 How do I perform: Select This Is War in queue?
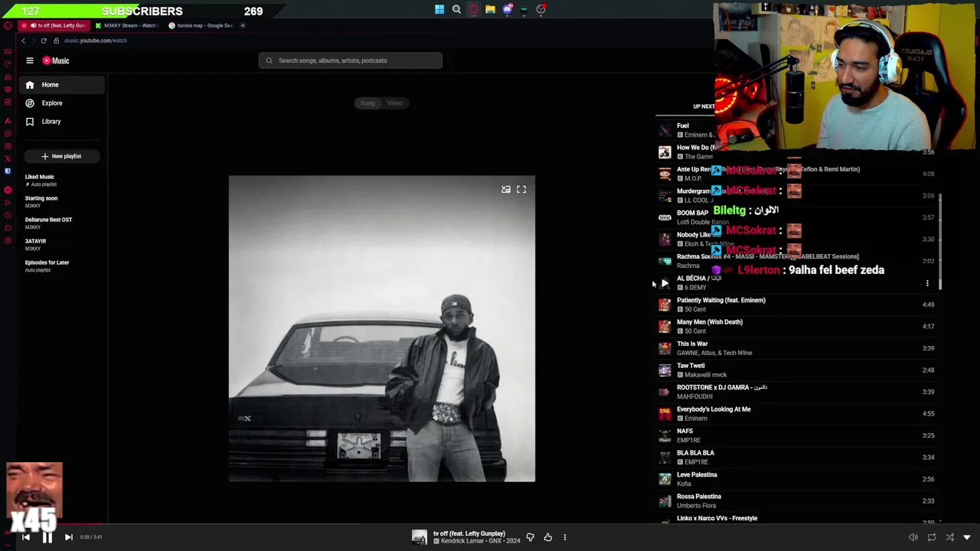pyautogui.click(x=798, y=348)
